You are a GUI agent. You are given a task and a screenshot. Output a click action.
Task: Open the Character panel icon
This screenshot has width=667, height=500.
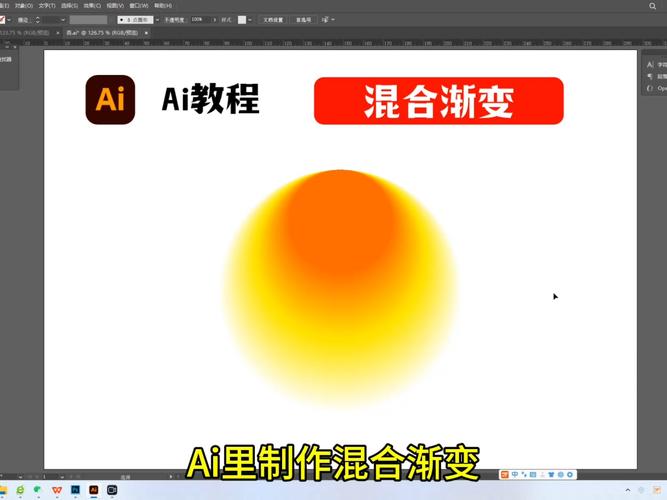pos(650,64)
